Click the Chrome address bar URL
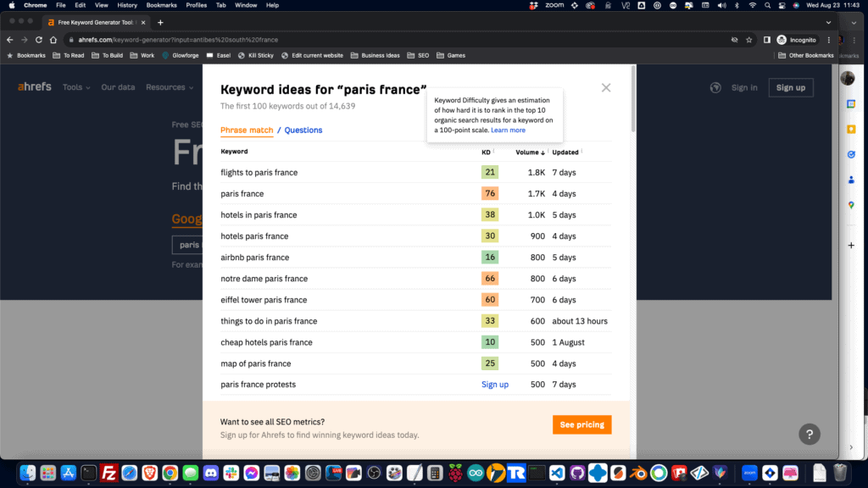 tap(178, 40)
